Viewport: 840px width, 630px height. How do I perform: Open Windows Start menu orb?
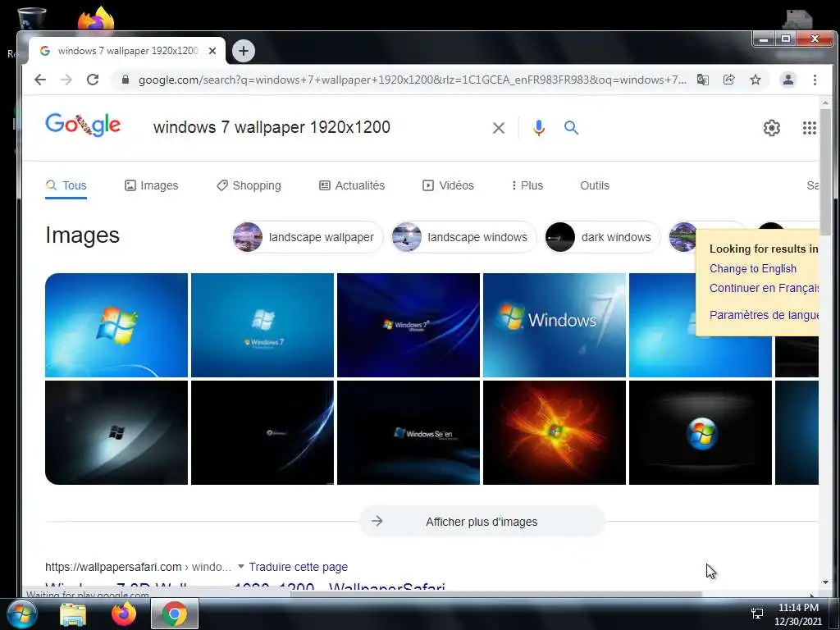click(x=22, y=614)
